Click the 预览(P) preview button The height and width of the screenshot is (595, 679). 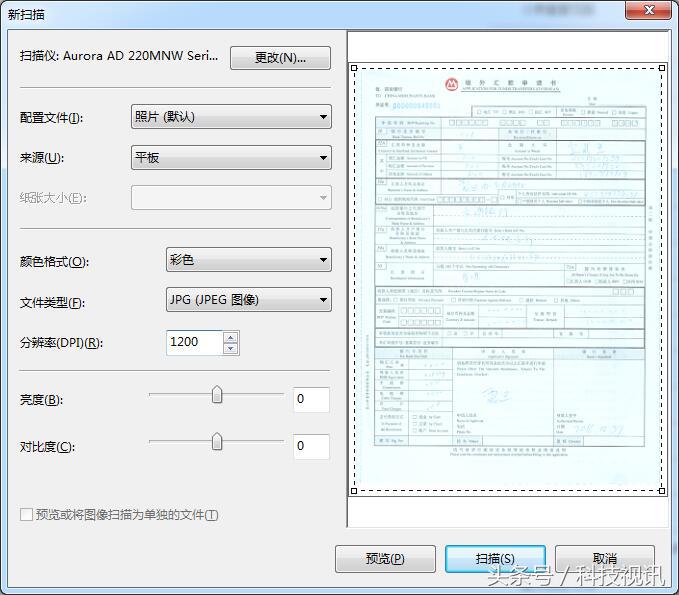385,559
